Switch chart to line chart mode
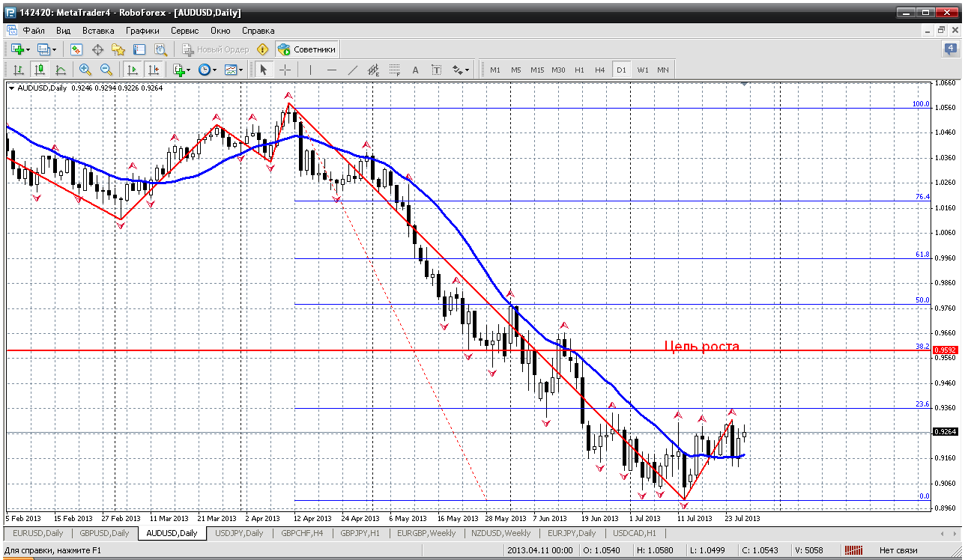Screen dimensions: 965x560 60,70
